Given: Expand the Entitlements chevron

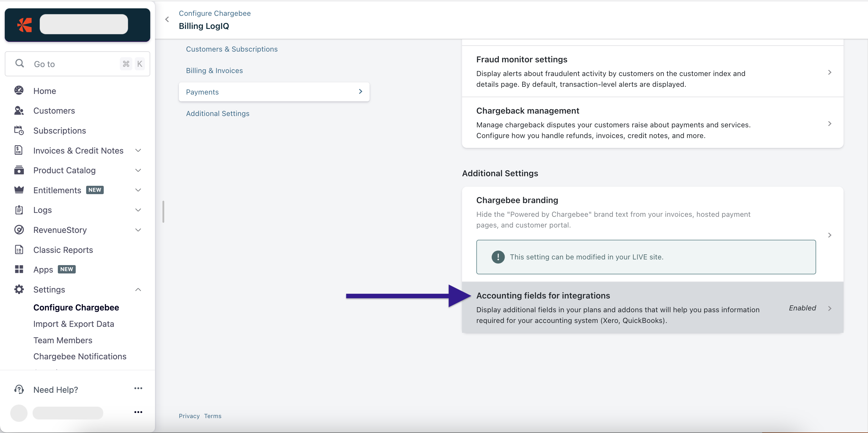Looking at the screenshot, I should 138,190.
